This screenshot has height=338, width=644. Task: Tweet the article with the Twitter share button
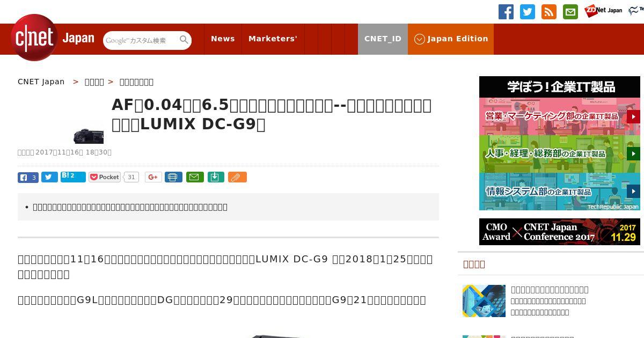coord(49,177)
